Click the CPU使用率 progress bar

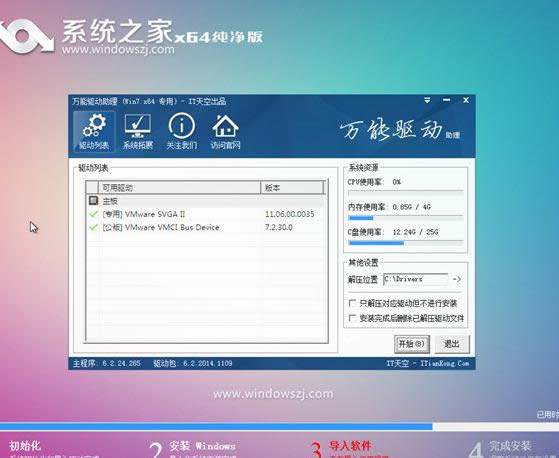coord(406,193)
